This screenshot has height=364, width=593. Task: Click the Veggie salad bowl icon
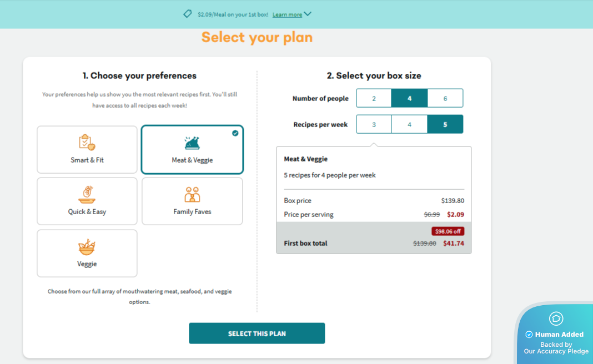coord(87,247)
